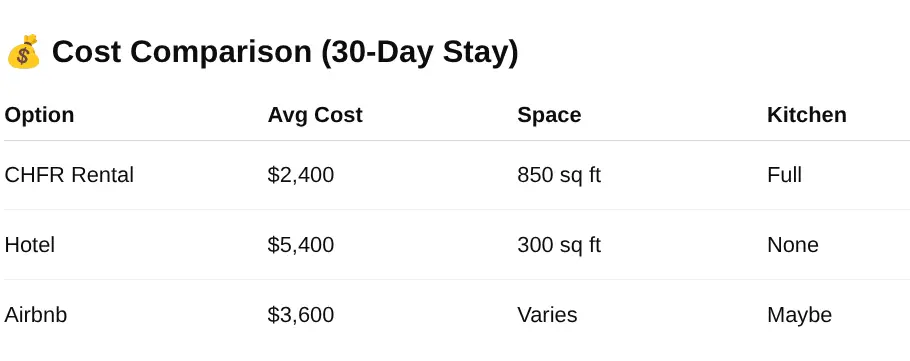Image resolution: width=910 pixels, height=361 pixels.
Task: Click the Hotel row label
Action: coord(30,245)
